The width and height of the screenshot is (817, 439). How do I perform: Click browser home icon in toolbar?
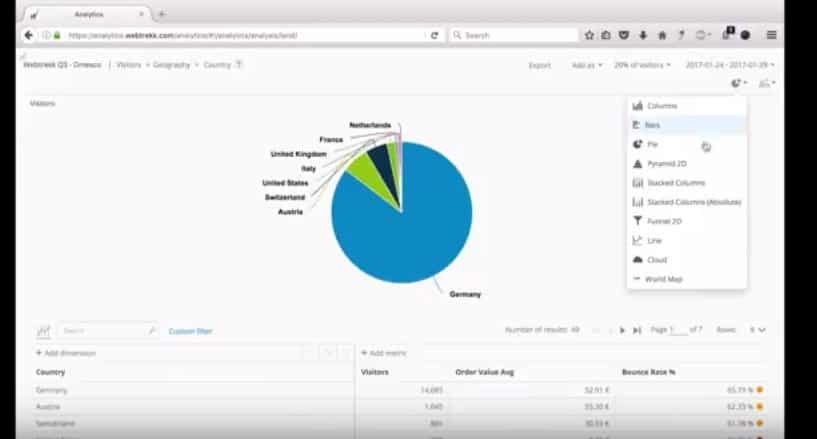click(x=661, y=35)
